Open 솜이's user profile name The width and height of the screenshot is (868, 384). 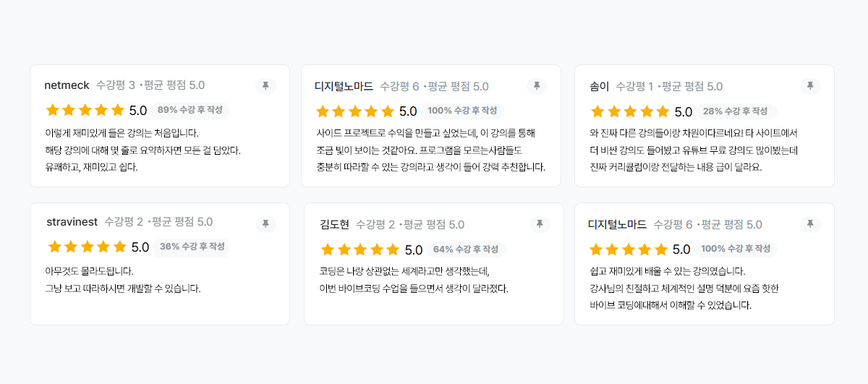pyautogui.click(x=600, y=87)
